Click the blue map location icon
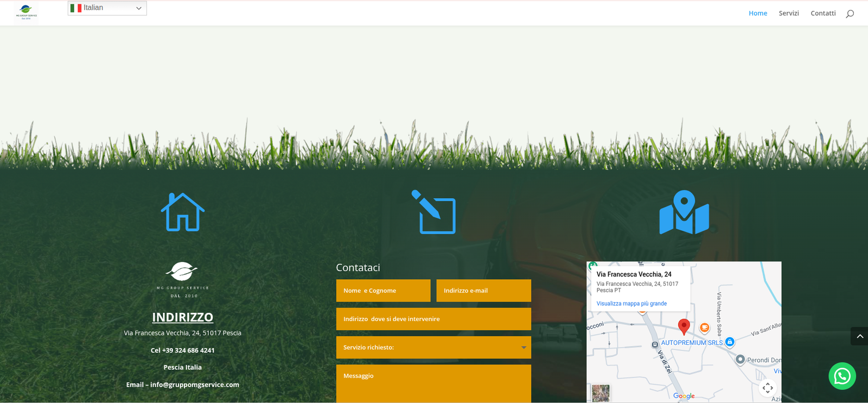Screen dimensions: 868x403 tap(684, 212)
